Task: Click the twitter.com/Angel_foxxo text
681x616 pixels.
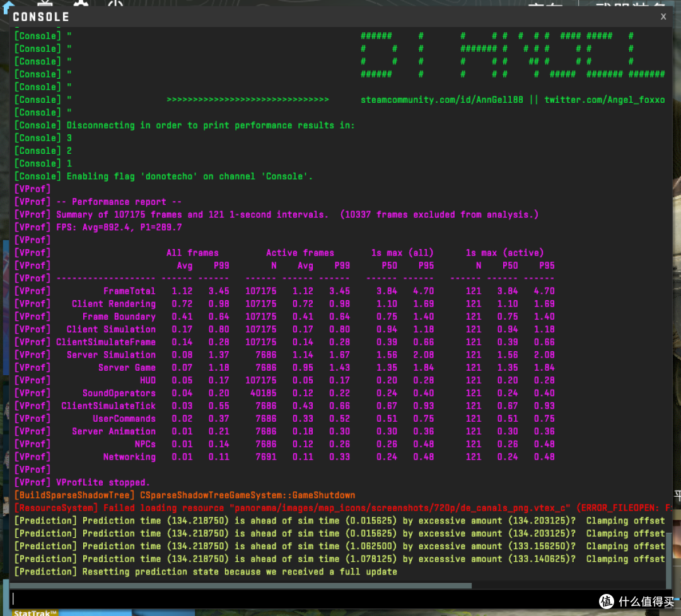Action: click(x=604, y=100)
